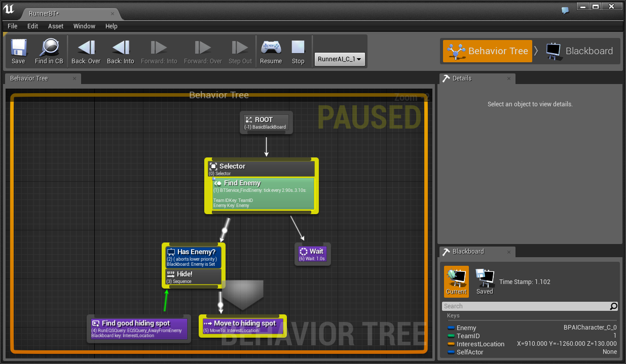Image resolution: width=626 pixels, height=364 pixels.
Task: Switch to Behavior Tree mode
Action: click(x=488, y=51)
